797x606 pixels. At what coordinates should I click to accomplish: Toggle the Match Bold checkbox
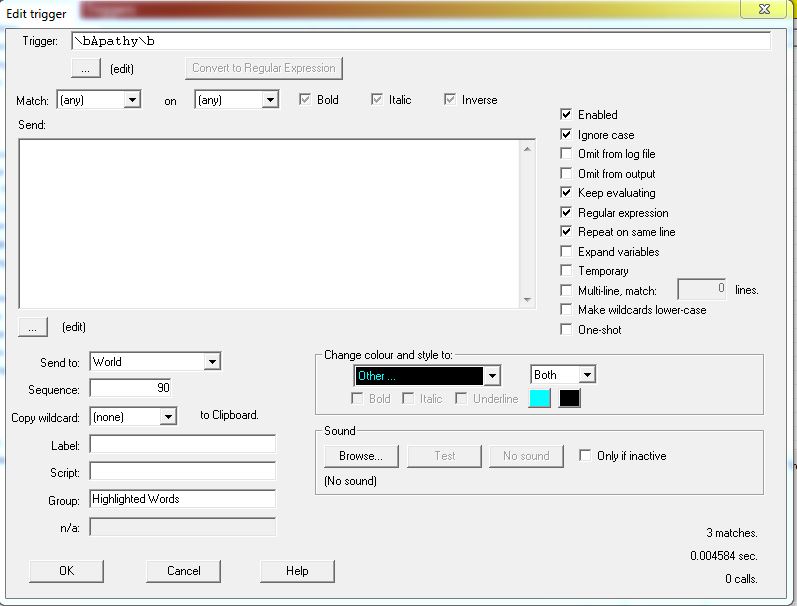pyautogui.click(x=305, y=99)
